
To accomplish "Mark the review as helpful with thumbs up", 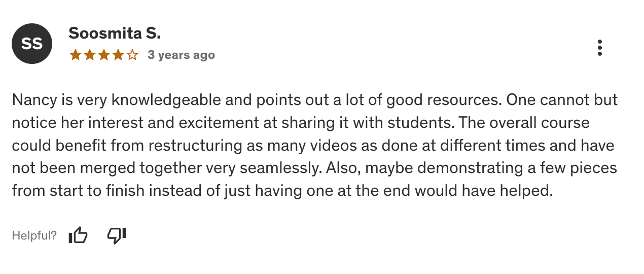I will tap(78, 235).
